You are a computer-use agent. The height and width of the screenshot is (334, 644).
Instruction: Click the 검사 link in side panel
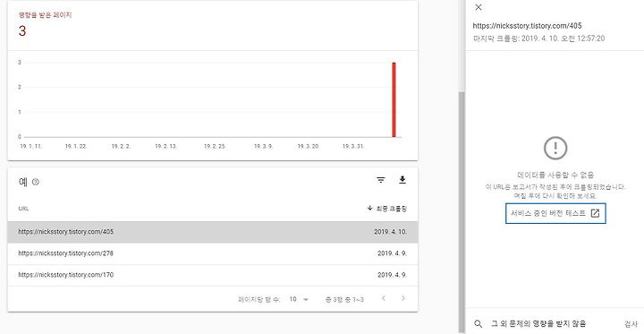click(631, 324)
